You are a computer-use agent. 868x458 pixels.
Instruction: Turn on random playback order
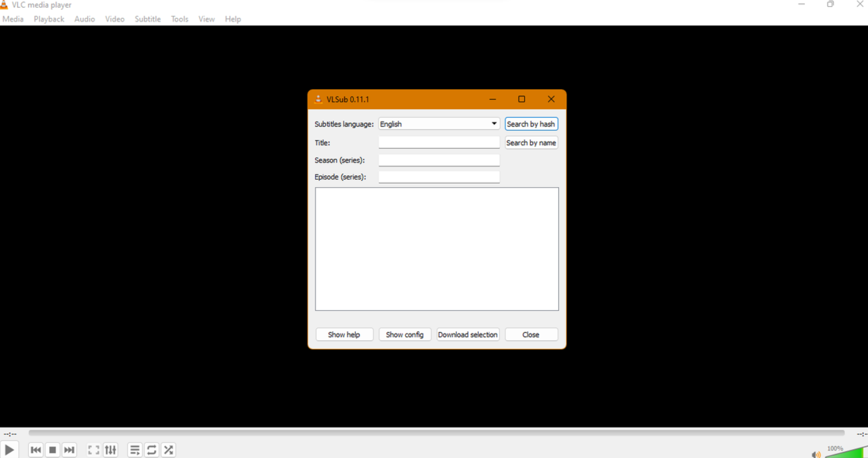[169, 450]
